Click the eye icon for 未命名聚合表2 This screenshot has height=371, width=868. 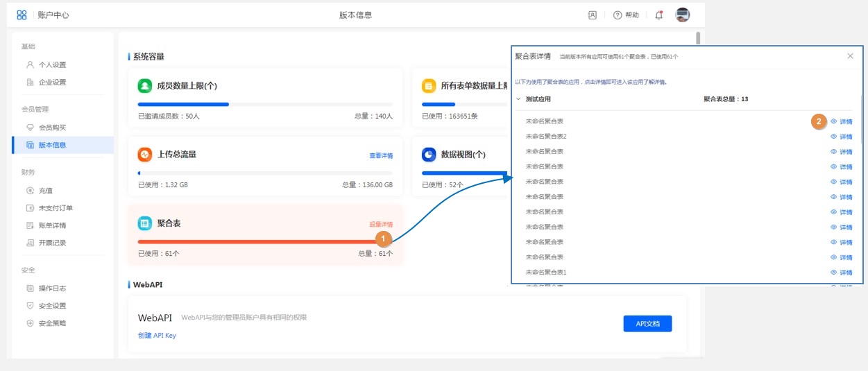[834, 137]
